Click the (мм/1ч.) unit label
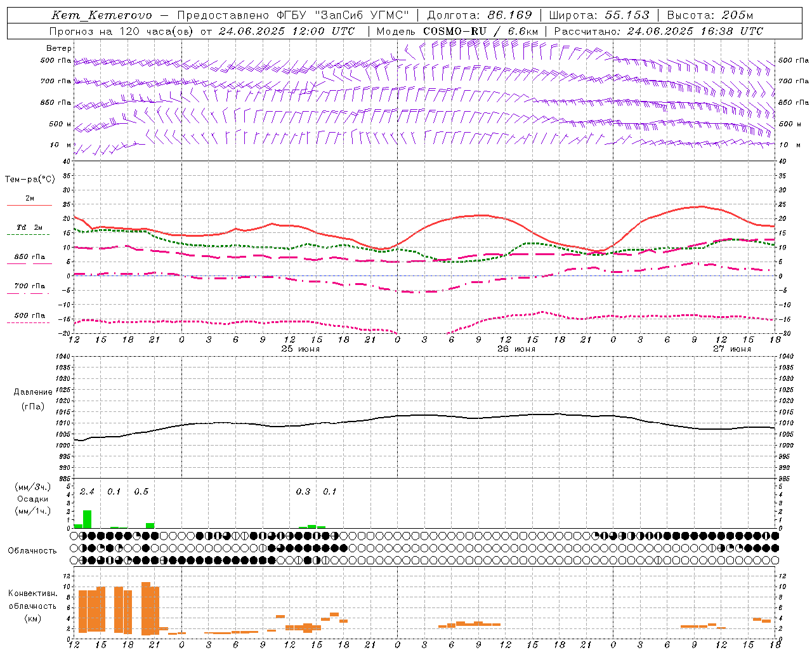Viewport: 812px width, 650px height. click(x=32, y=511)
